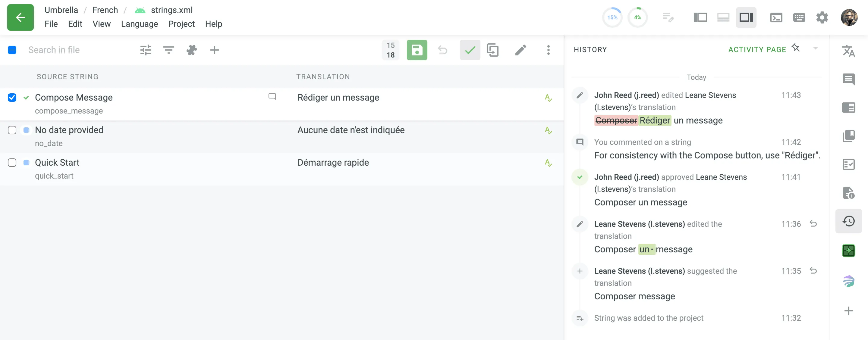Click the 15% translation progress indicator
This screenshot has width=868, height=340.
[x=612, y=17]
